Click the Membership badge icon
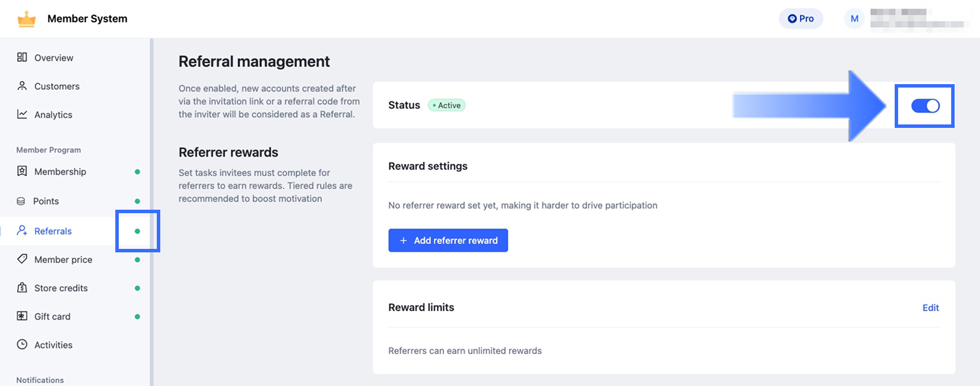 pyautogui.click(x=22, y=171)
